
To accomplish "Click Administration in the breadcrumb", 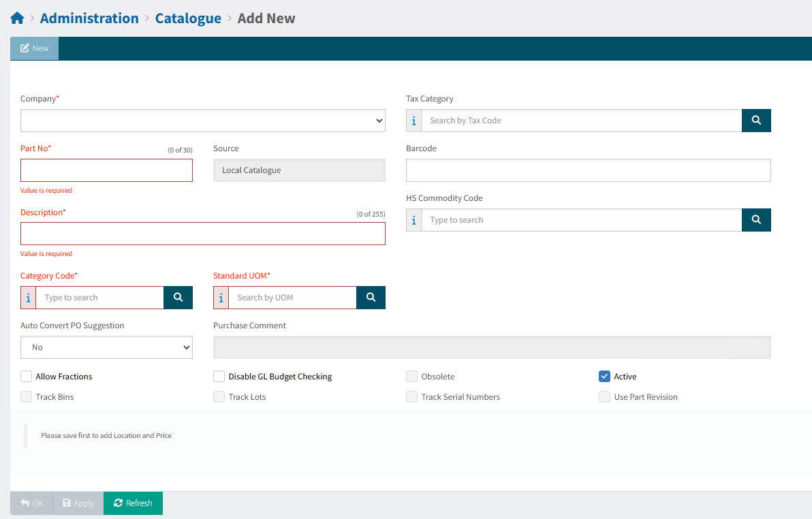I will [89, 18].
